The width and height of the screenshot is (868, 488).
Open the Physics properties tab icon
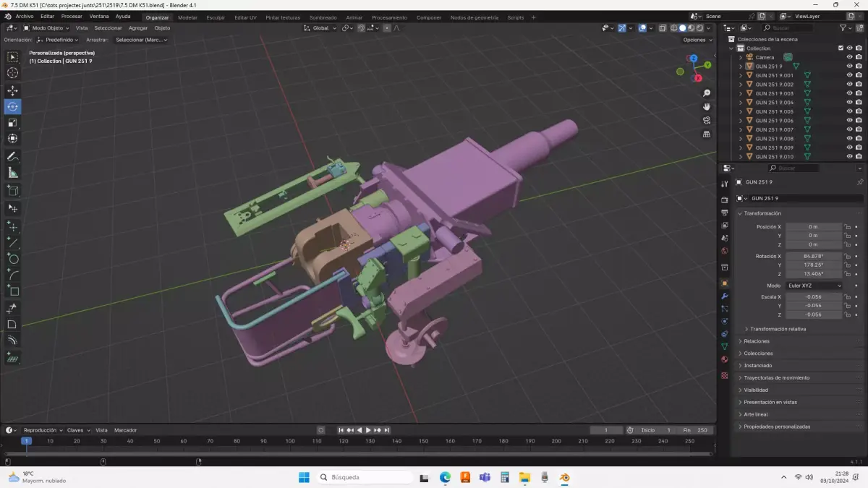pos(724,322)
